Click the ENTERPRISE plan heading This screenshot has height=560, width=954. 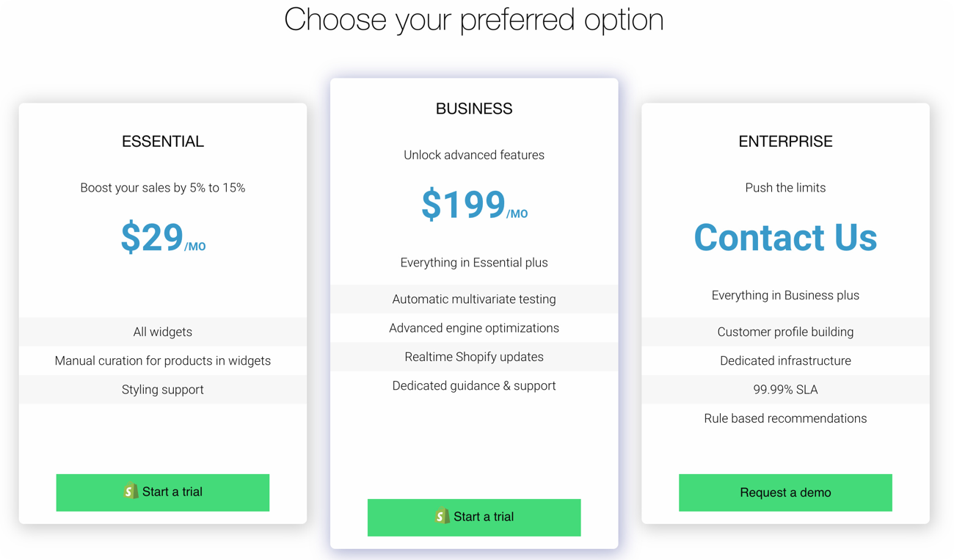click(x=785, y=142)
